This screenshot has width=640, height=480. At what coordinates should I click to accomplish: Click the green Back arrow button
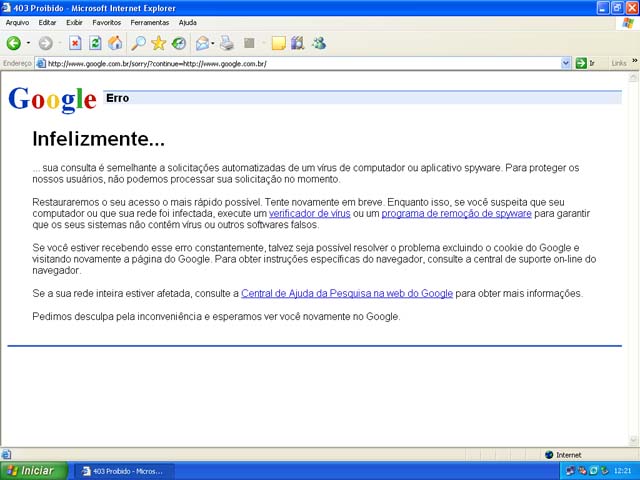(x=13, y=43)
